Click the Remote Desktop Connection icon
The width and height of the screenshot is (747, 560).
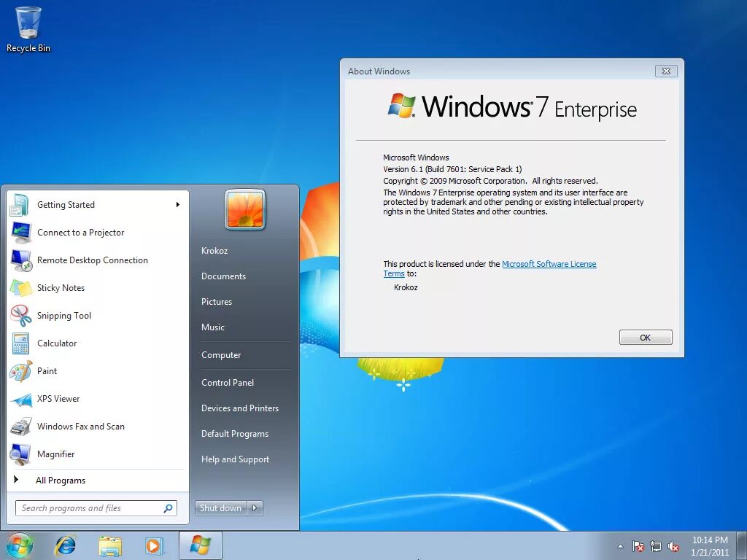[20, 260]
